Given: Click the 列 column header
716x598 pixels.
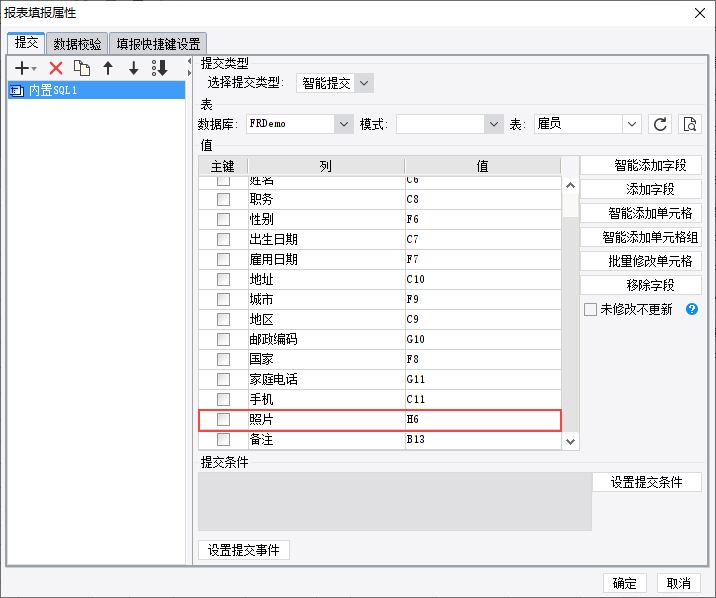Looking at the screenshot, I should point(326,166).
